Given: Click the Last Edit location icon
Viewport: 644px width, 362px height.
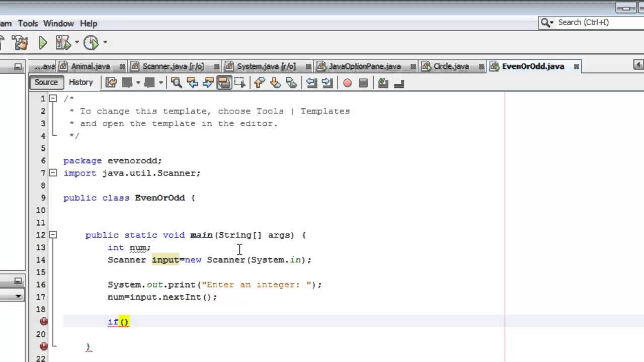Looking at the screenshot, I should click(111, 83).
